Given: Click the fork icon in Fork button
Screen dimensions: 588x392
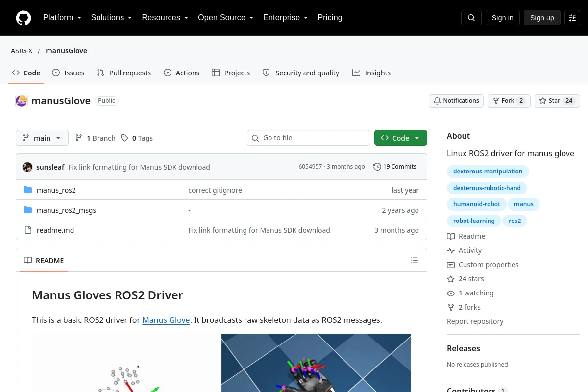Looking at the screenshot, I should coord(496,101).
